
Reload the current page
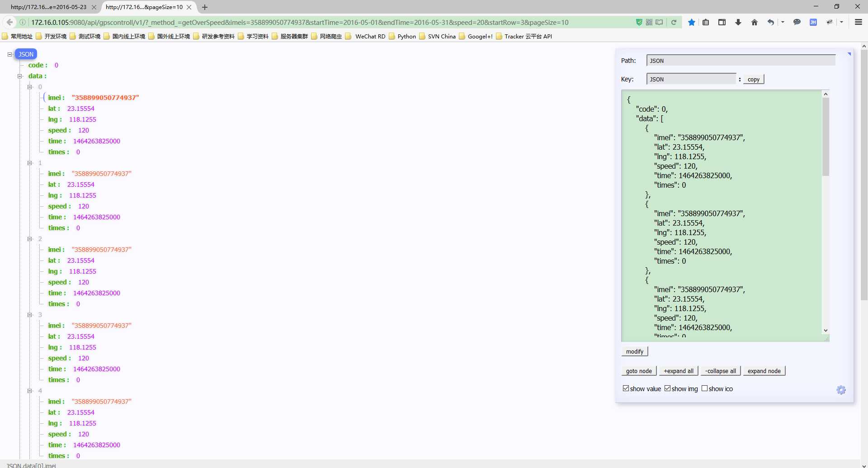point(674,22)
